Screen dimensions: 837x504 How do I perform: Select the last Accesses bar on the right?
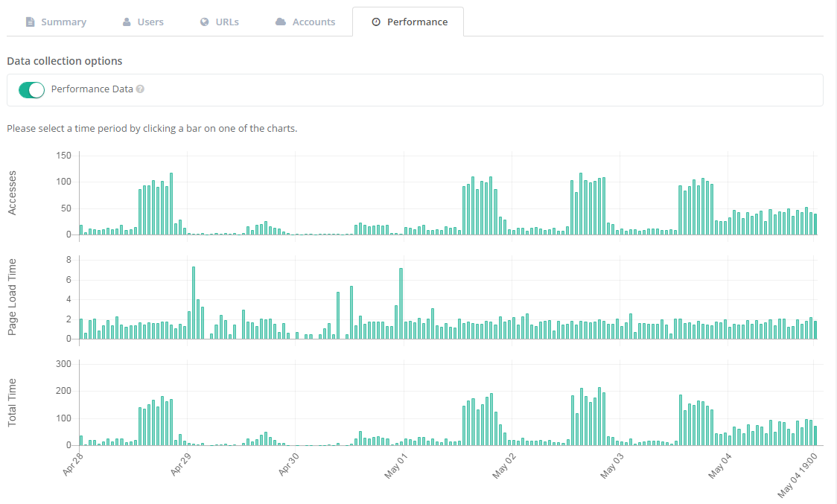pos(815,225)
